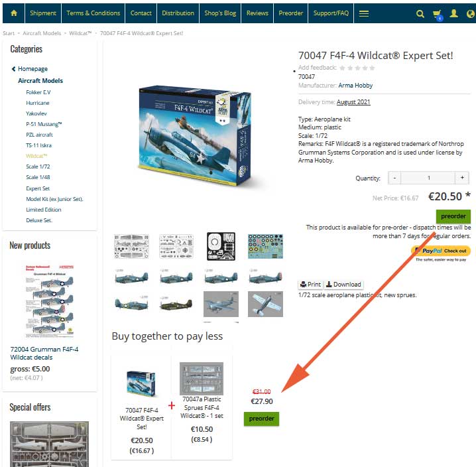
Task: Click Homepage category link
Action: [32, 69]
